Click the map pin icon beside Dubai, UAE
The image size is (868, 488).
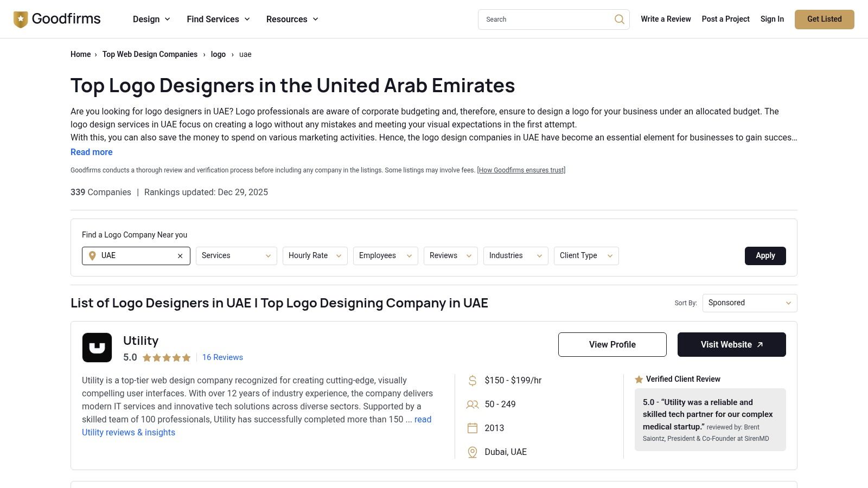tap(471, 452)
